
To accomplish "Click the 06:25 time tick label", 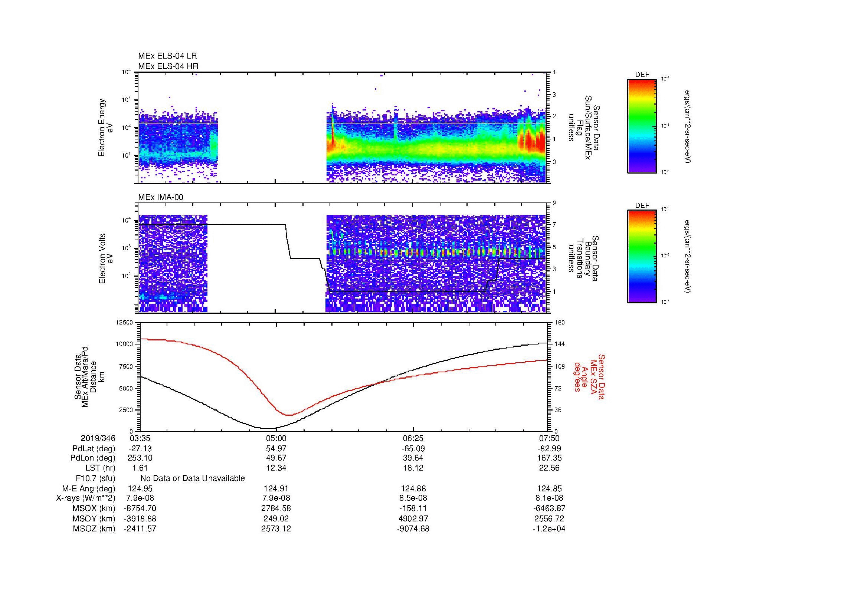I will pos(413,438).
